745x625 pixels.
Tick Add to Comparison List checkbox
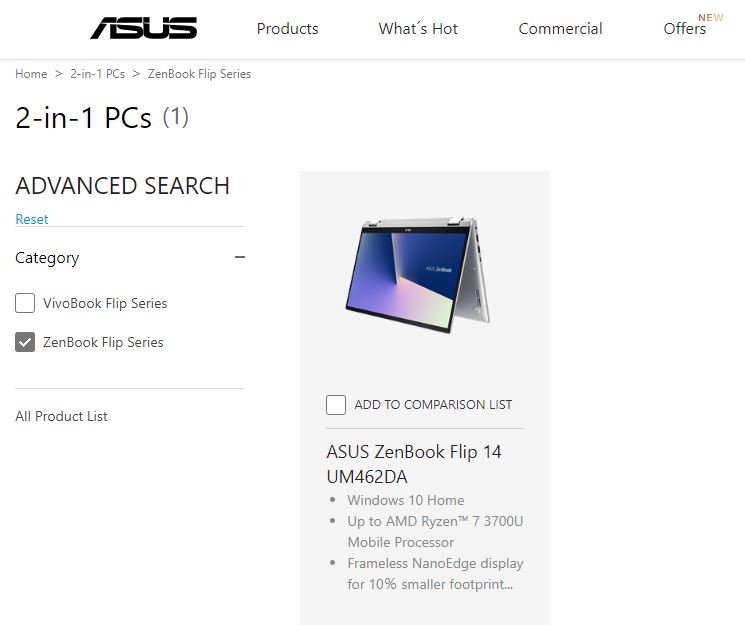336,404
